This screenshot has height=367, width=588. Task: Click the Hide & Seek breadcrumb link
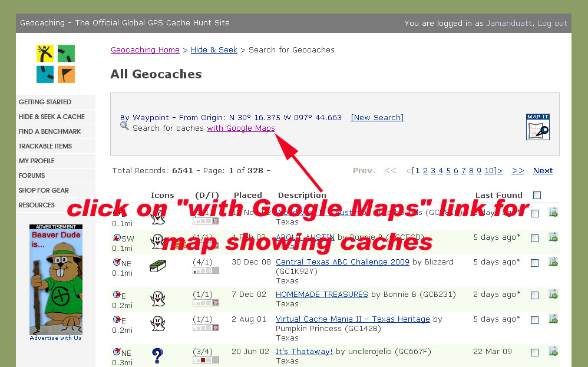click(214, 50)
